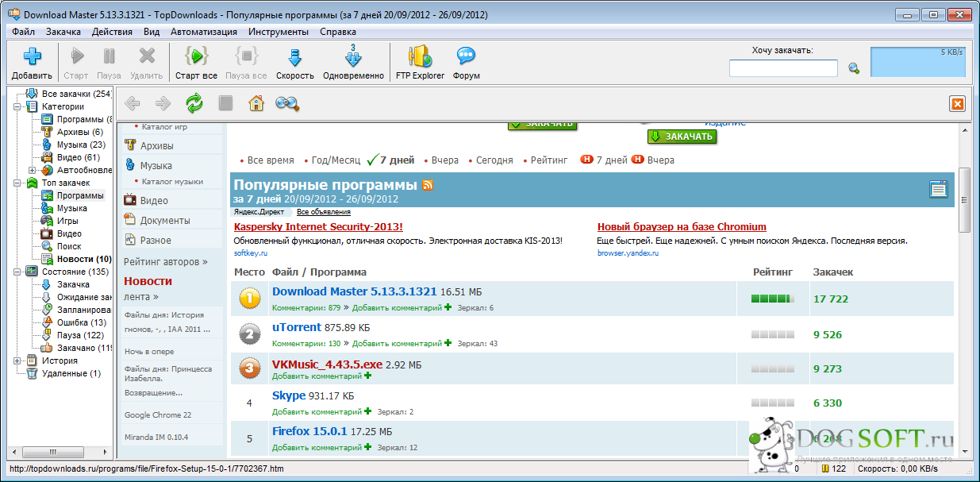Click the bronze number 3 medal icon
The width and height of the screenshot is (980, 482).
click(249, 368)
